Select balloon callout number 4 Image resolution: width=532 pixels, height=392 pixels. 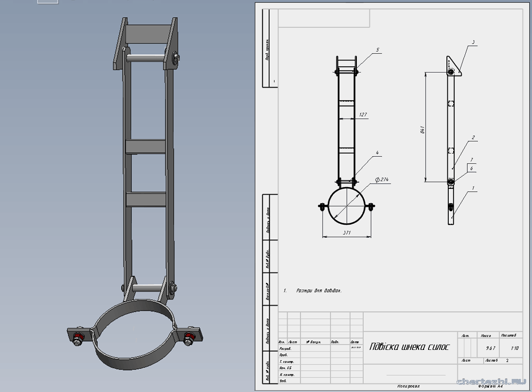pyautogui.click(x=377, y=153)
